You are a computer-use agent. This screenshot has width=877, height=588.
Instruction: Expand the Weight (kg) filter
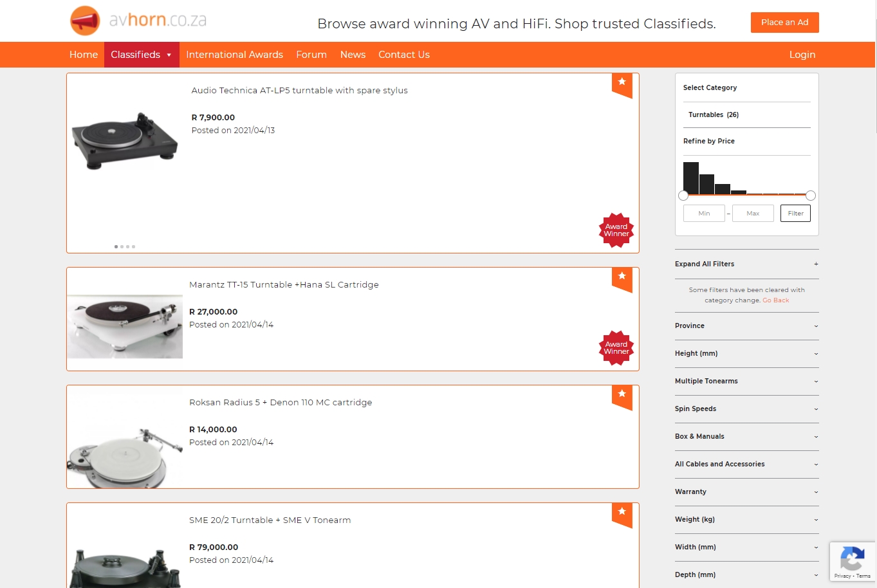[x=746, y=519]
